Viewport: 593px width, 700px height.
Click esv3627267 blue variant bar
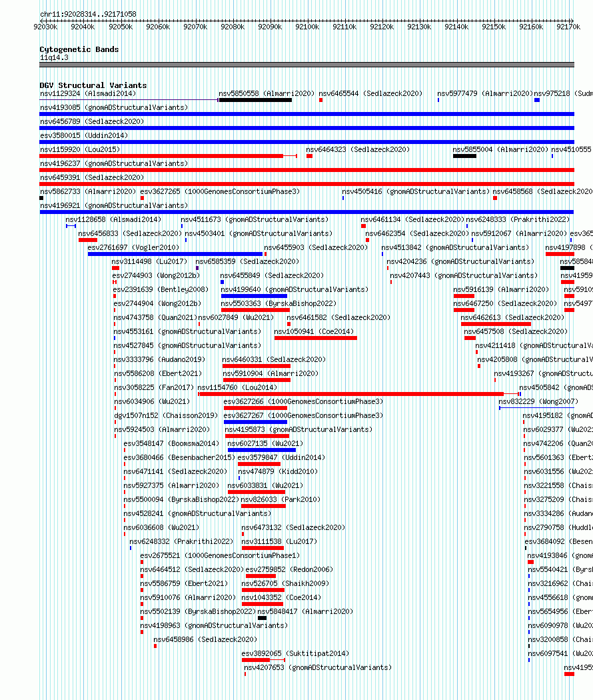255,422
